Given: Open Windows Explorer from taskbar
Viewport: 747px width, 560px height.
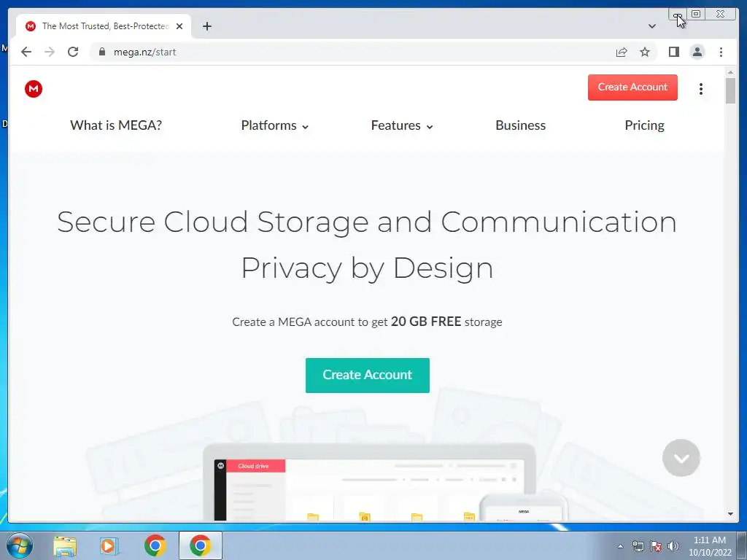Looking at the screenshot, I should pyautogui.click(x=65, y=546).
